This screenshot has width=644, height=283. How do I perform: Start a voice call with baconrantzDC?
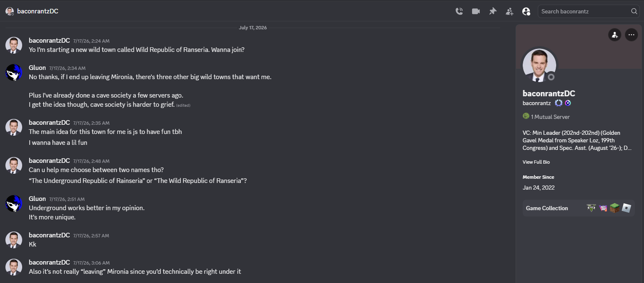click(x=459, y=11)
